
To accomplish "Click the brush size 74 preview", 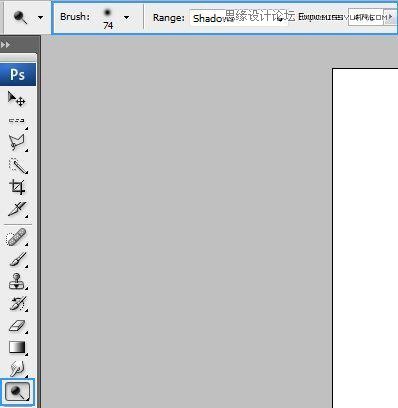I will 108,19.
